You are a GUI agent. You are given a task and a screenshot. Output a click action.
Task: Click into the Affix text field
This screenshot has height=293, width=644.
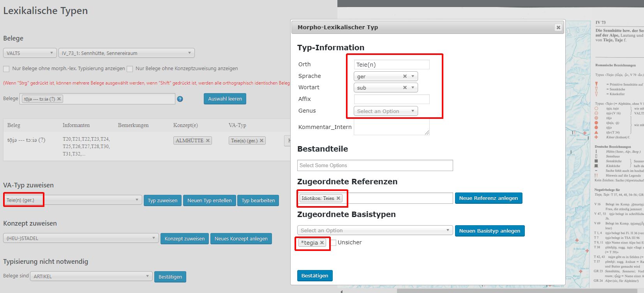392,99
